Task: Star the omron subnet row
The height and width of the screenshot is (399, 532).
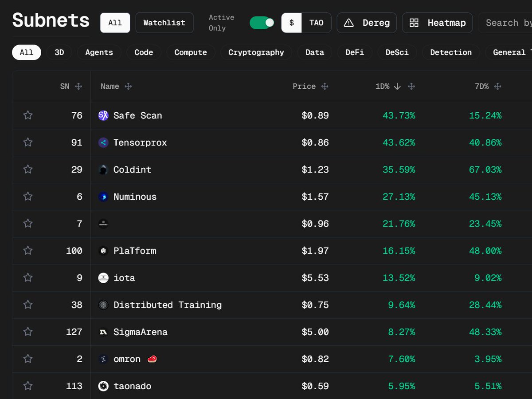Action: pyautogui.click(x=28, y=359)
